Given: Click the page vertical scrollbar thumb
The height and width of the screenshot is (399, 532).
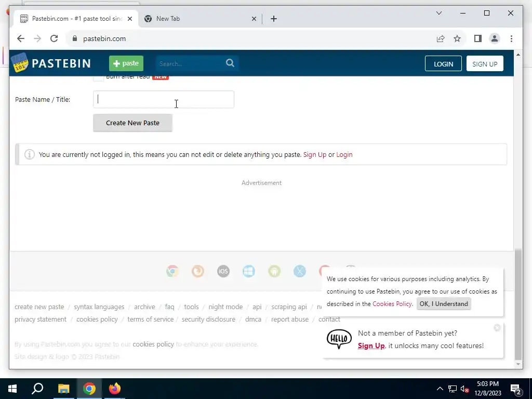Looking at the screenshot, I should pyautogui.click(x=518, y=303).
